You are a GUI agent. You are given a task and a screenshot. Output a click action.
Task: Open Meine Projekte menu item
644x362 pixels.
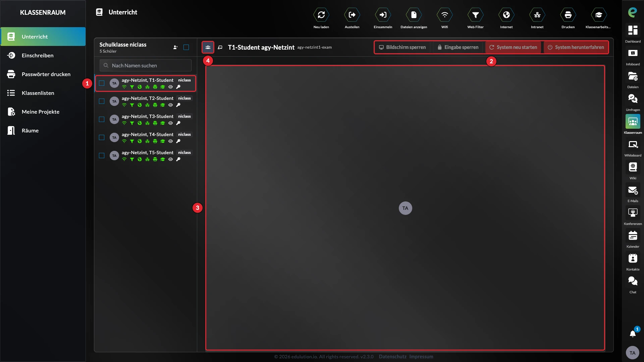(x=43, y=112)
